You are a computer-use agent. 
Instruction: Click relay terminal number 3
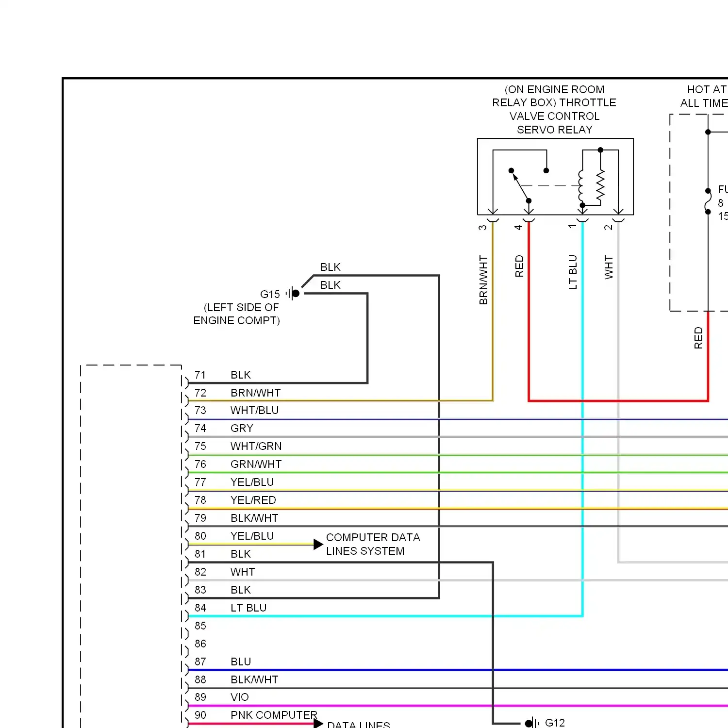[482, 227]
